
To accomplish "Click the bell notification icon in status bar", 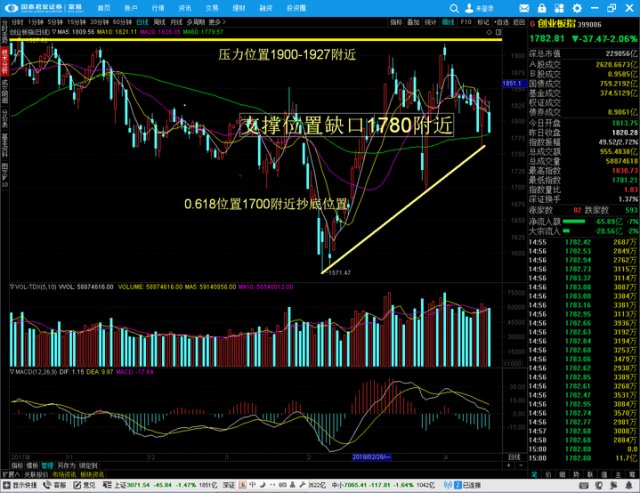I will (629, 485).
